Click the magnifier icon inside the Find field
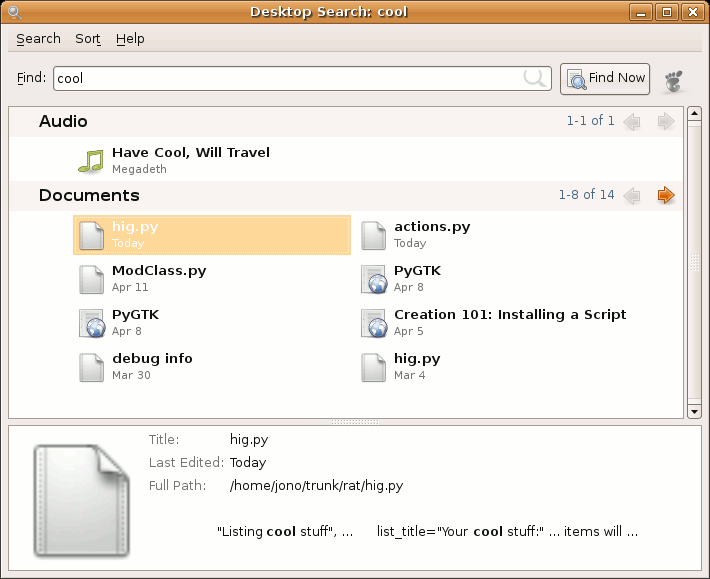The width and height of the screenshot is (710, 579). [535, 78]
